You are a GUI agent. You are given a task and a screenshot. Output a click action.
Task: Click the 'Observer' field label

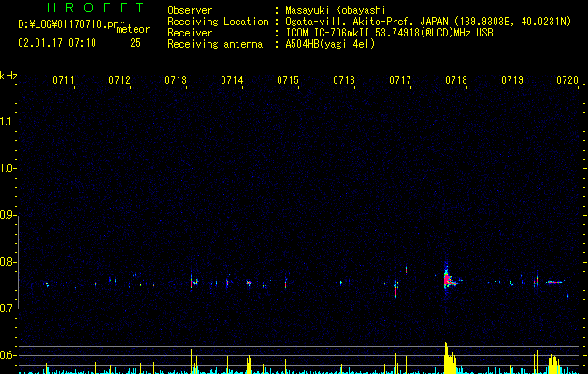[x=190, y=10]
